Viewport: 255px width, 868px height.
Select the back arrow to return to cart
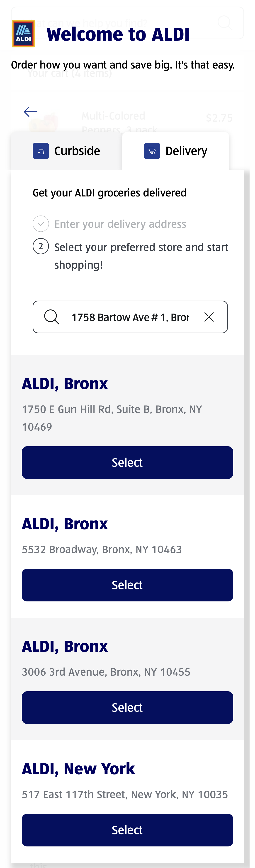tap(31, 112)
